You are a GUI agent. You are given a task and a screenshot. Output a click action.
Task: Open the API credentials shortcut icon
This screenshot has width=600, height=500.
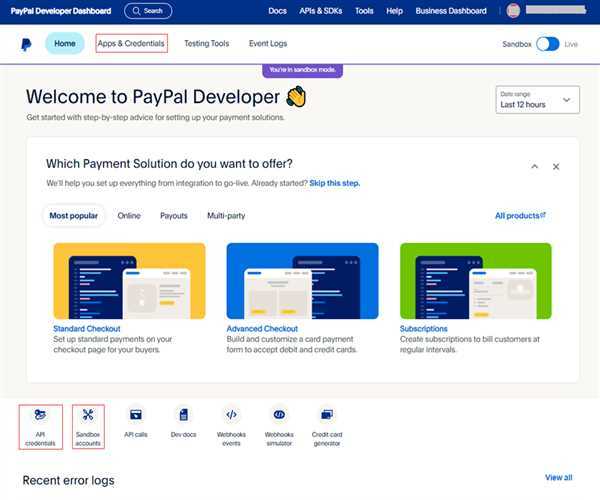coord(40,415)
